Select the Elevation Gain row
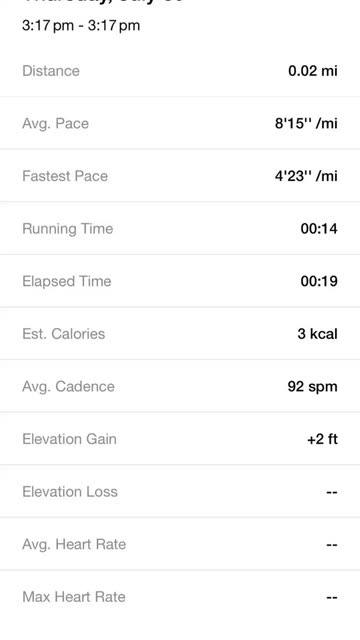This screenshot has height=640, width=360. coord(180,439)
